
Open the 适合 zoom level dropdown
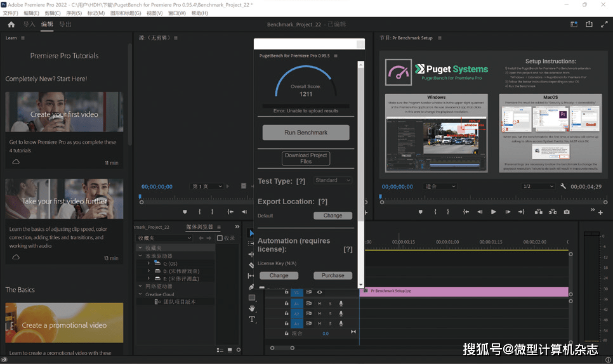(x=440, y=186)
